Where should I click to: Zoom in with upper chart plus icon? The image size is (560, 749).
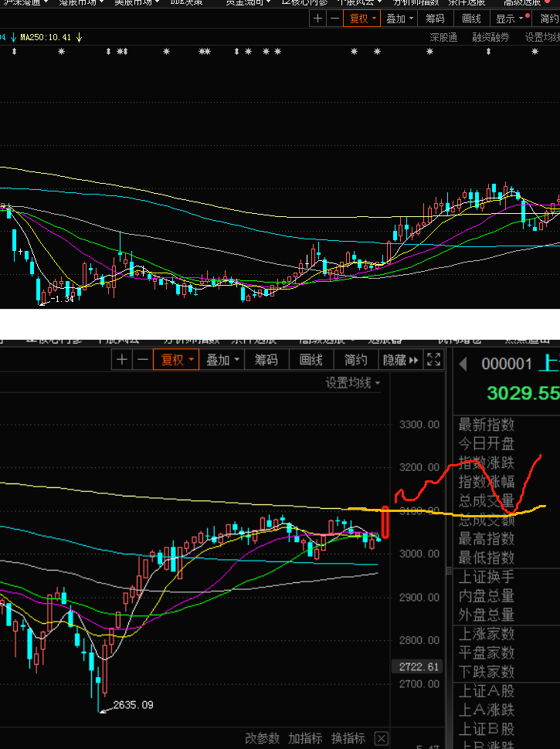click(x=317, y=19)
